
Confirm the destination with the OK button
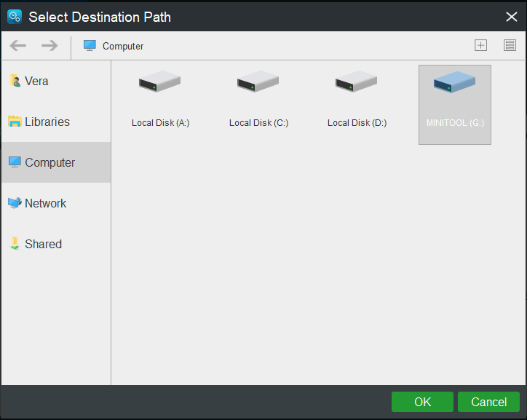tap(422, 402)
